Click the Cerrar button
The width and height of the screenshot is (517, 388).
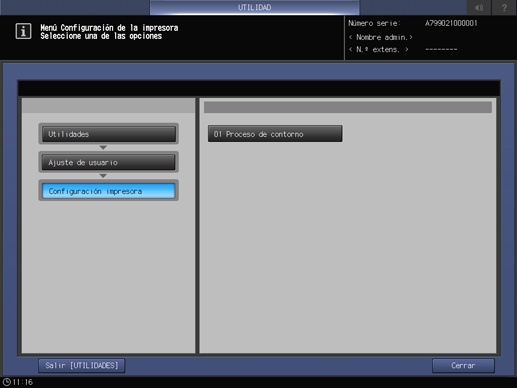tap(463, 366)
